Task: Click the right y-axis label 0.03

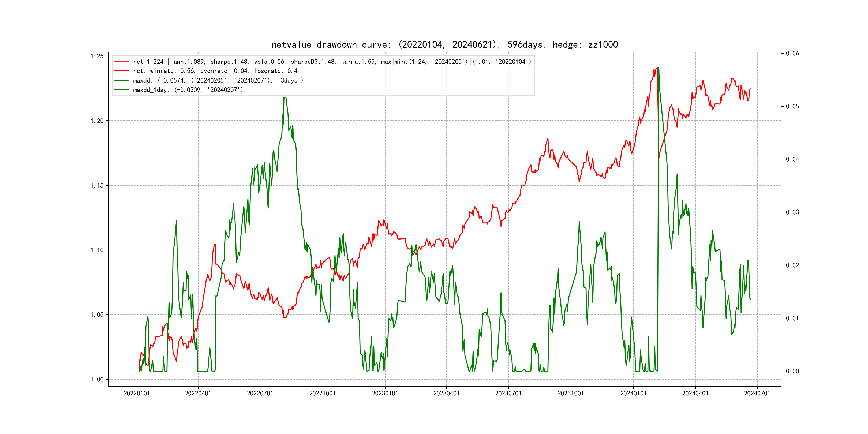Action: (792, 212)
